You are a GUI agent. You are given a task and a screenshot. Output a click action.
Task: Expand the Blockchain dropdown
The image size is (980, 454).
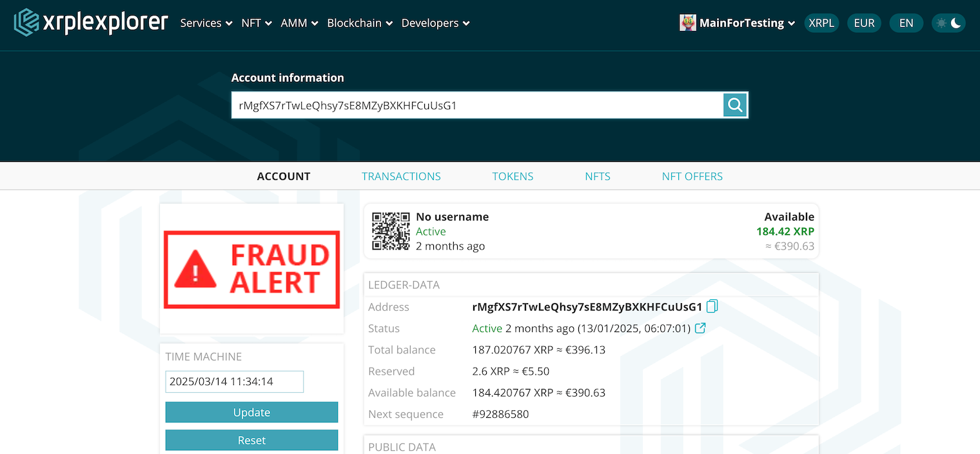pos(360,23)
